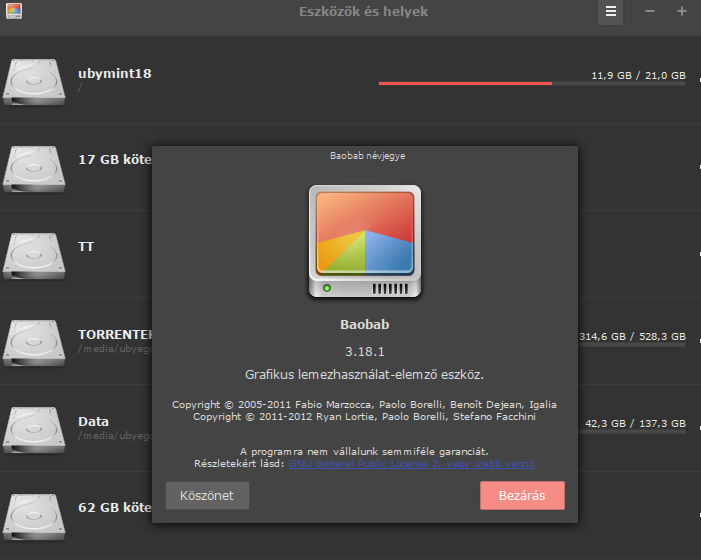Select the 62 GB kötet volume row
Screen dimensions: 701x560
click(x=76, y=515)
